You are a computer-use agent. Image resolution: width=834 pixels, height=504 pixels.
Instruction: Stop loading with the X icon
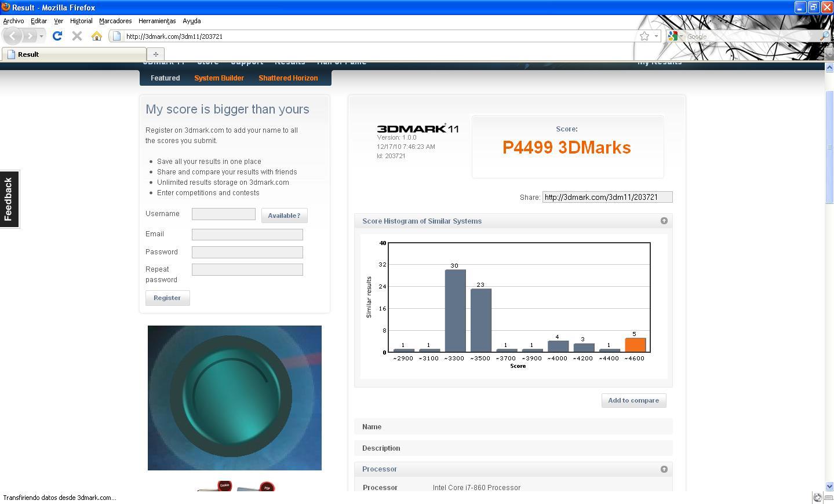[77, 36]
